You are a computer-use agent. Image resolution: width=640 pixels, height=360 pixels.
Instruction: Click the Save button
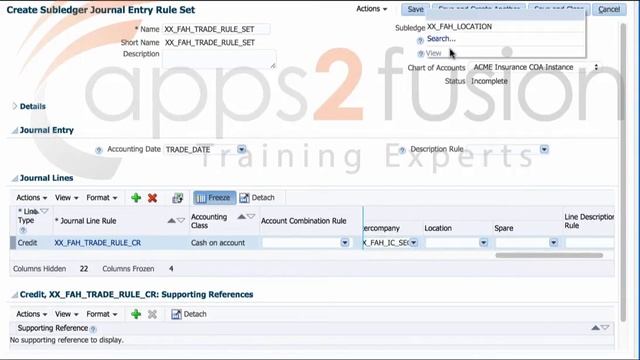pos(415,9)
